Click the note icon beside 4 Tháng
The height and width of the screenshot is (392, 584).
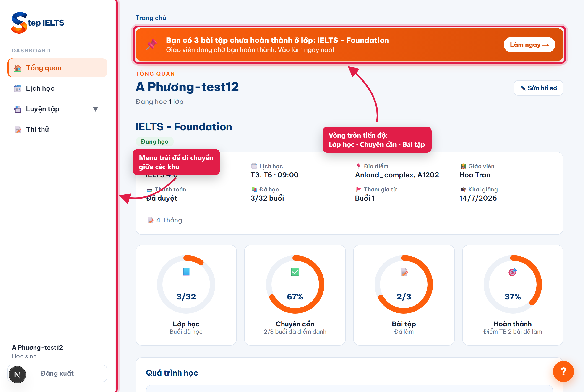pos(150,220)
